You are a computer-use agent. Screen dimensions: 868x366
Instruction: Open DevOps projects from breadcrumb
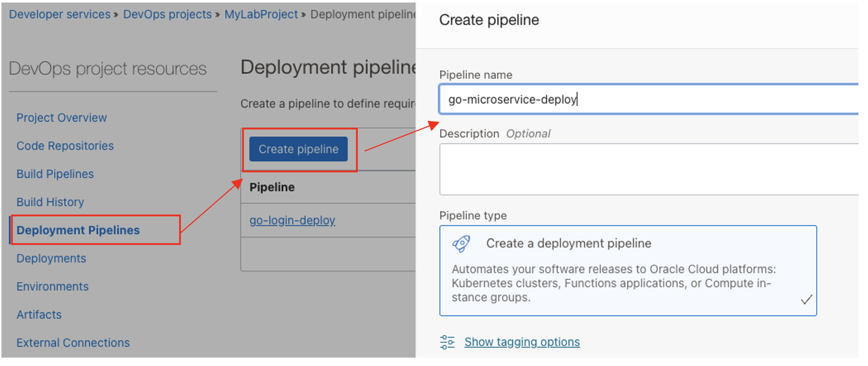pyautogui.click(x=167, y=14)
